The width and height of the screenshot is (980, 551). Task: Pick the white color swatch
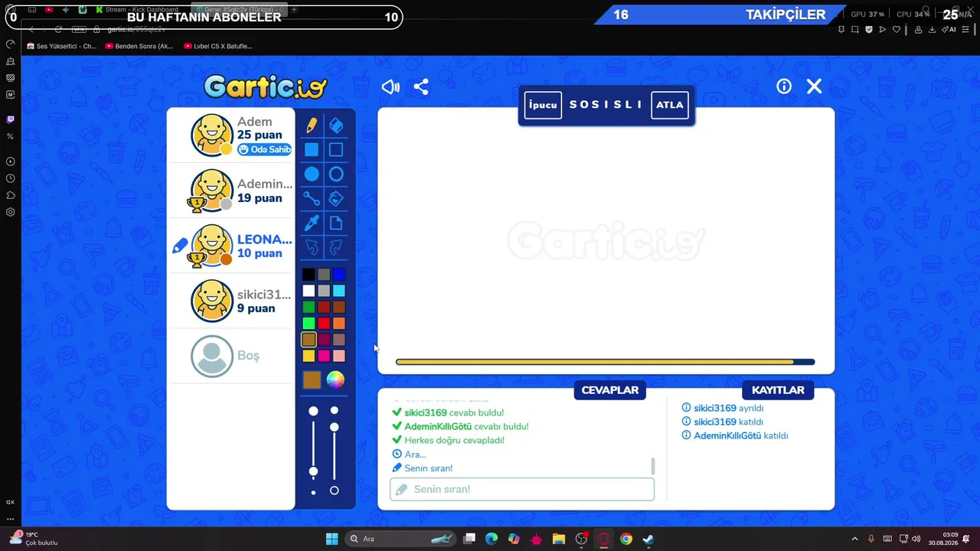309,291
